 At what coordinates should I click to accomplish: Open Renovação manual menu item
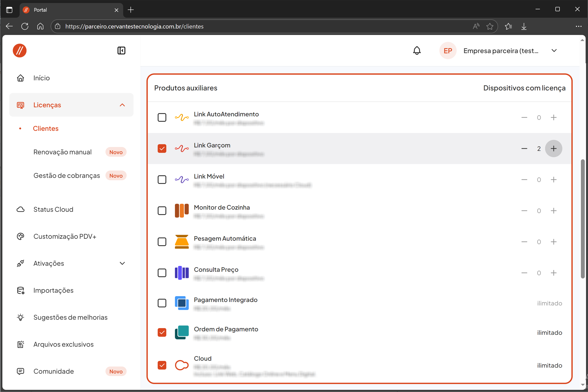[x=63, y=152]
